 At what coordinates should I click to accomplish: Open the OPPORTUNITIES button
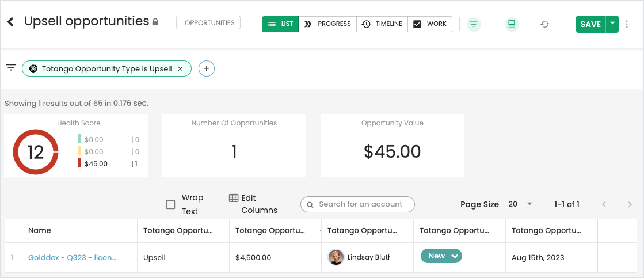(x=208, y=23)
